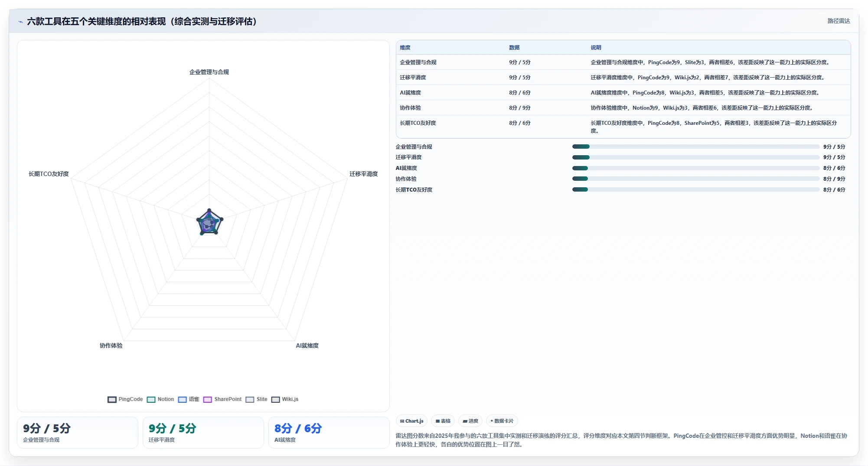868x466 pixels.
Task: Select the AI就绪度 table row label
Action: [410, 93]
